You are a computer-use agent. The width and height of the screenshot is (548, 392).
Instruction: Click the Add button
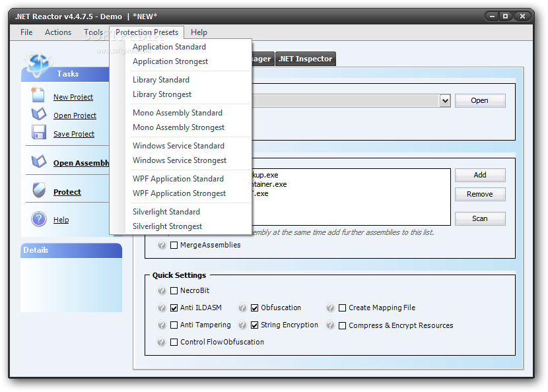coord(480,175)
